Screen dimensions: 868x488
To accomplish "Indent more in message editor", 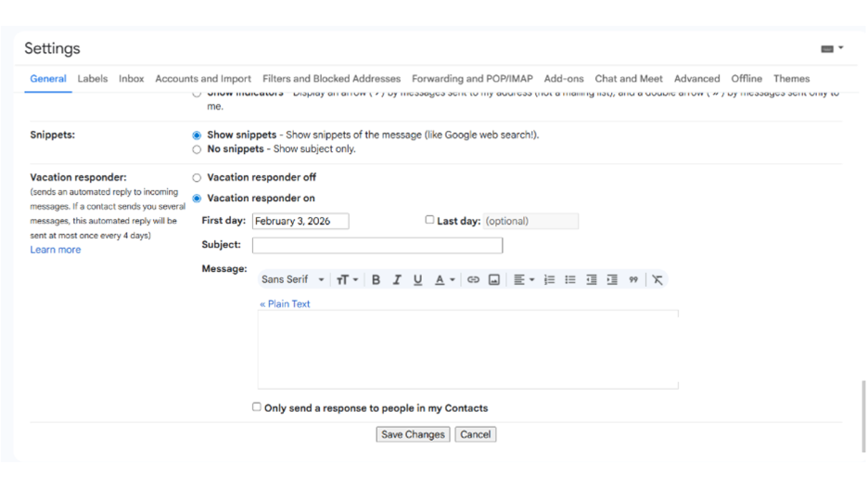I will coord(612,280).
